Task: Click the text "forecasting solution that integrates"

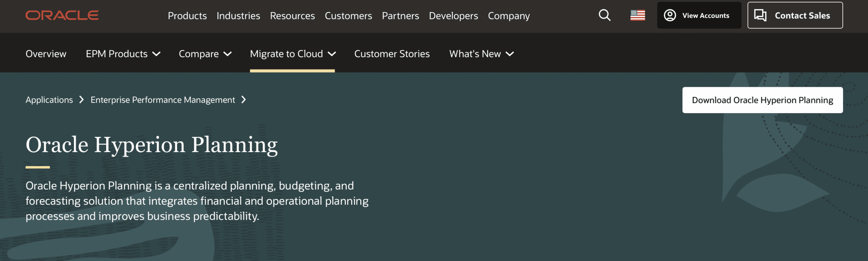Action: coord(112,201)
